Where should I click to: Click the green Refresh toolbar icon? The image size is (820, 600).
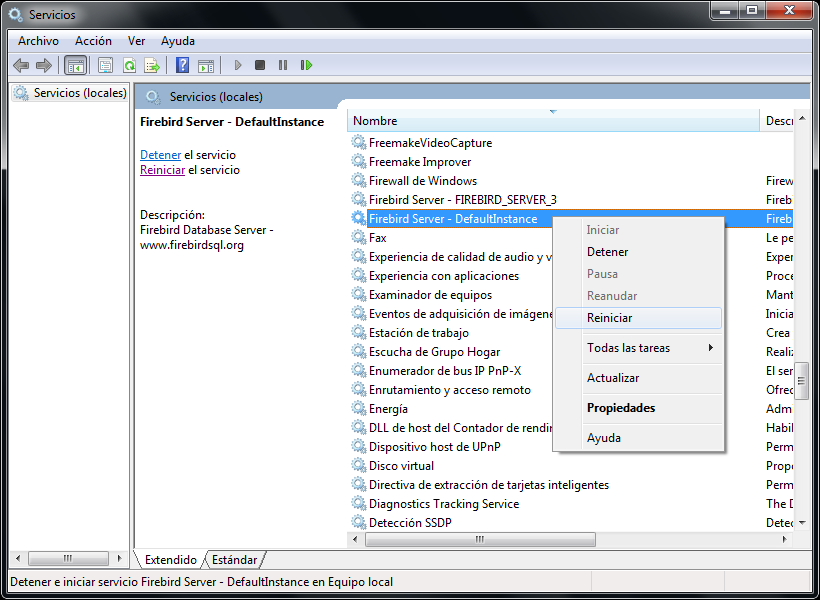click(x=129, y=65)
